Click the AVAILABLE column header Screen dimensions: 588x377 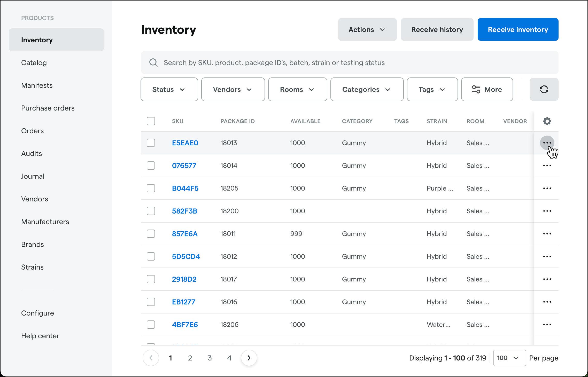305,121
